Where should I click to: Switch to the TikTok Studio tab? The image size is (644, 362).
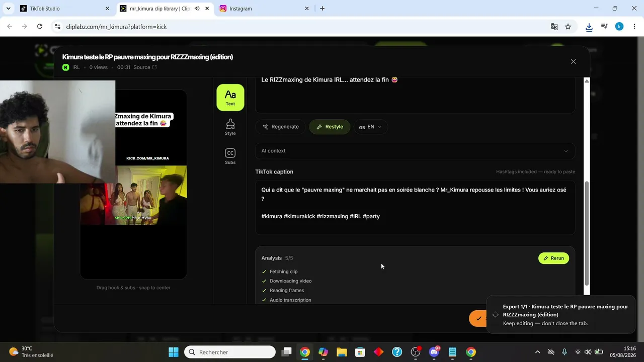pyautogui.click(x=64, y=9)
